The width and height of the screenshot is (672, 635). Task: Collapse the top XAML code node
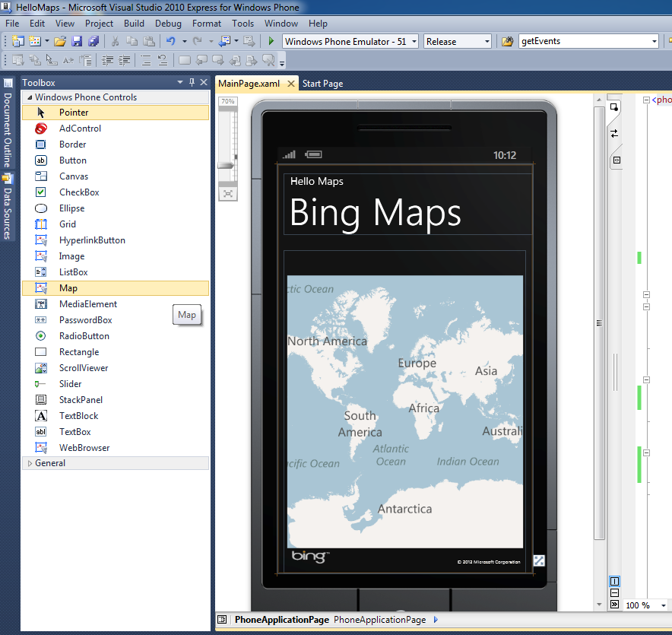[x=646, y=100]
